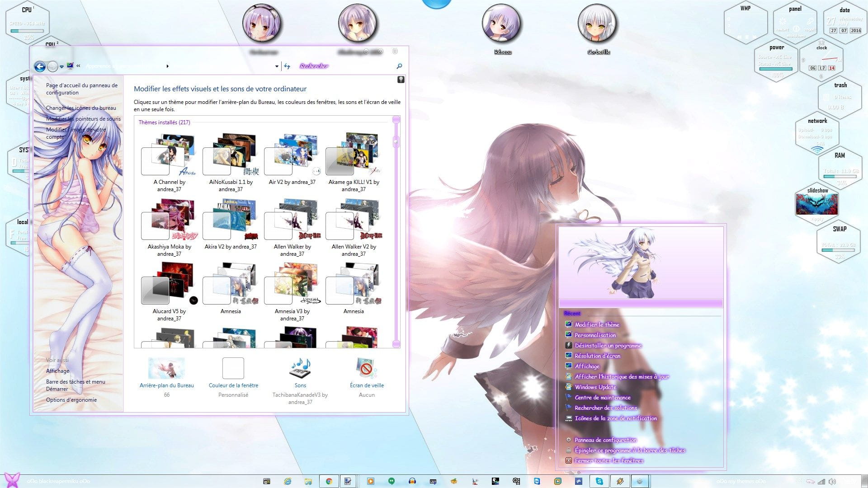Choose the Amnesia V3 by andrea_37 theme
Image resolution: width=868 pixels, height=488 pixels.
point(292,292)
